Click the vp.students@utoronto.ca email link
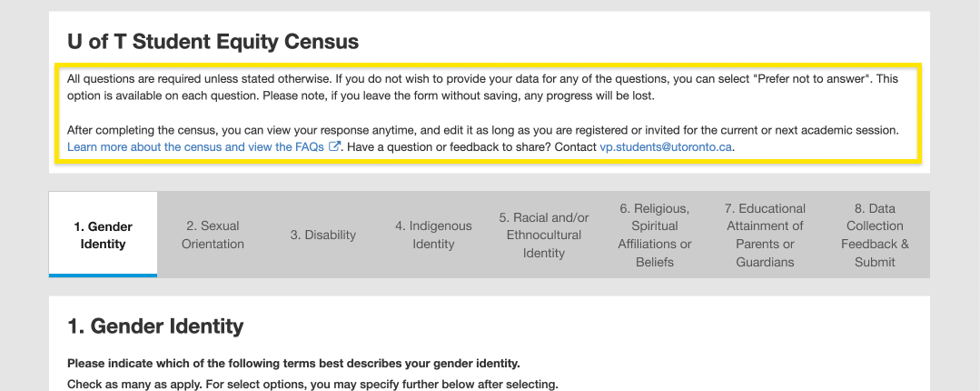 (666, 147)
